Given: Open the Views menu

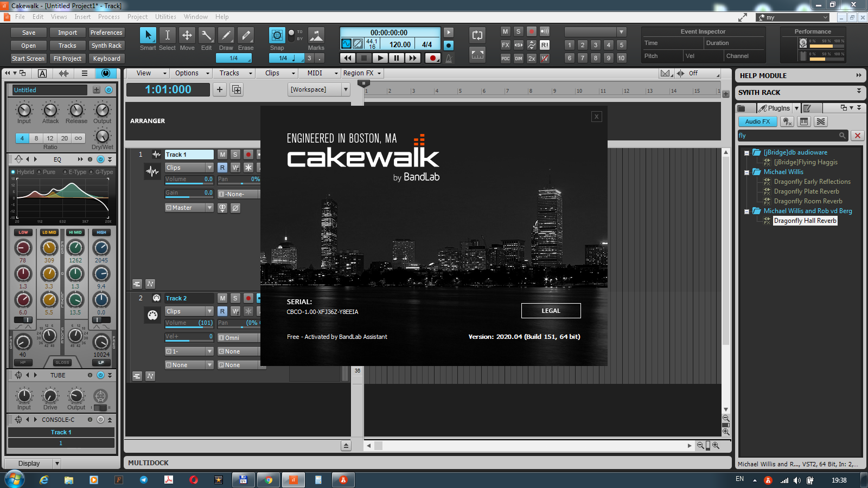Looking at the screenshot, I should pos(59,17).
